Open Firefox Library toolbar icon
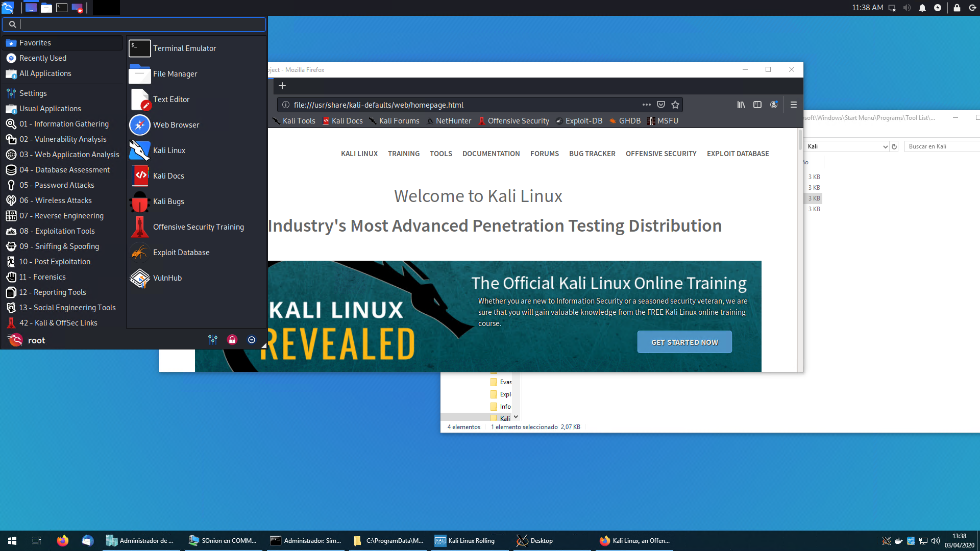 point(741,105)
